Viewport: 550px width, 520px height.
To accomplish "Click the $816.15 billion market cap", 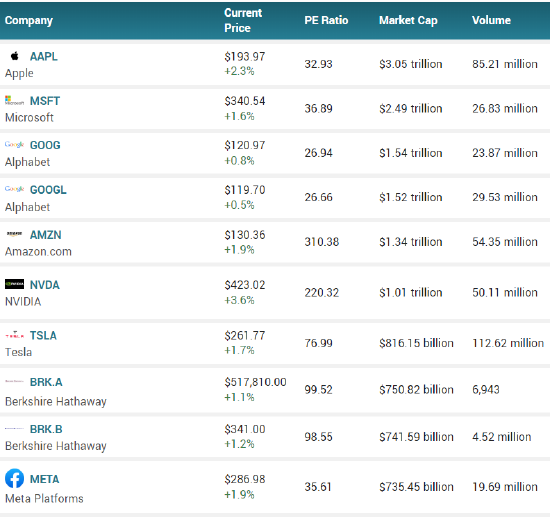I will 416,343.
